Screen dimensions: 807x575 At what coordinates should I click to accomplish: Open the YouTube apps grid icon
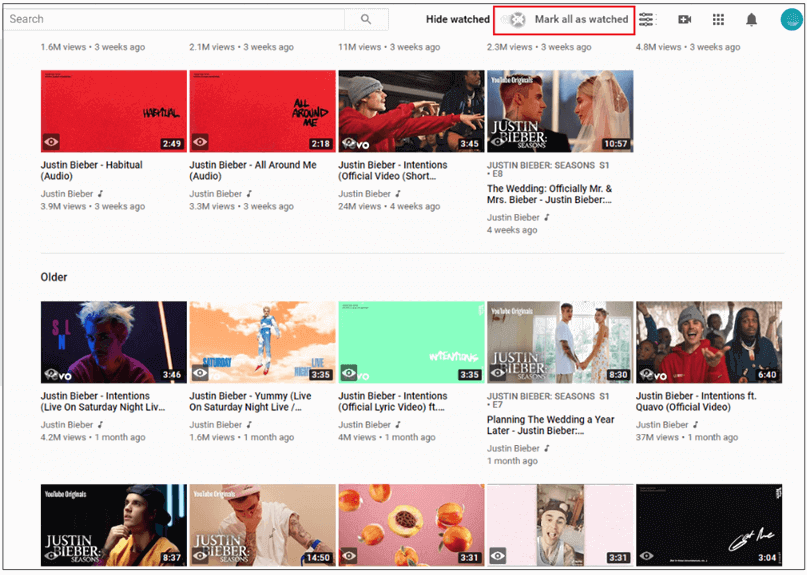pyautogui.click(x=718, y=20)
